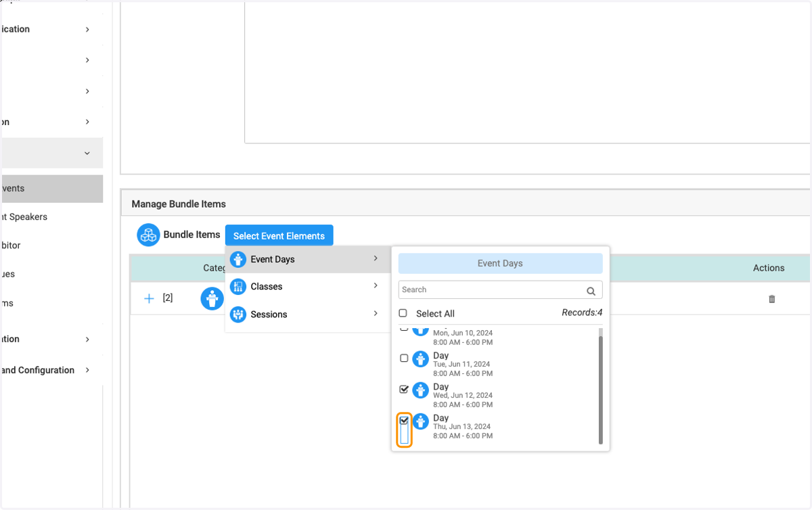This screenshot has height=510, width=812.
Task: Click the Day icon for Wed, Jun 12
Action: [420, 390]
